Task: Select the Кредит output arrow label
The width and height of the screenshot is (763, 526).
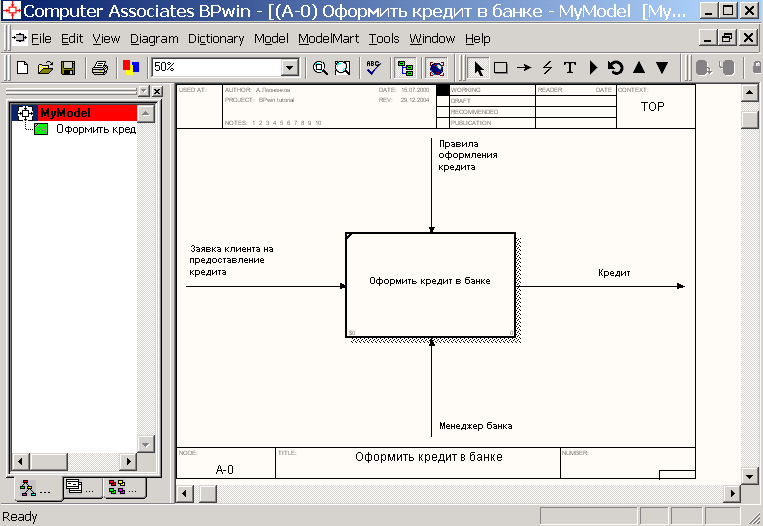Action: (x=614, y=273)
